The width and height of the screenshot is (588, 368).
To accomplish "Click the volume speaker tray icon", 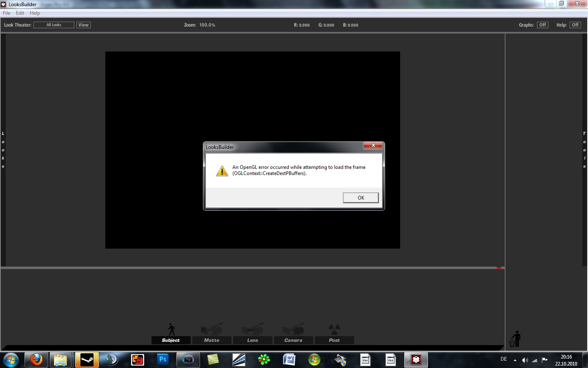I will (x=525, y=360).
